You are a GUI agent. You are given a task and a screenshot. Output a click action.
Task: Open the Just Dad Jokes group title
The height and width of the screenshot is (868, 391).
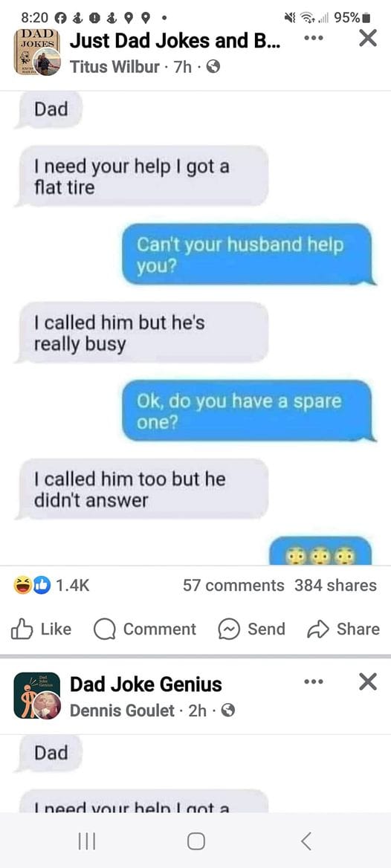(x=175, y=40)
